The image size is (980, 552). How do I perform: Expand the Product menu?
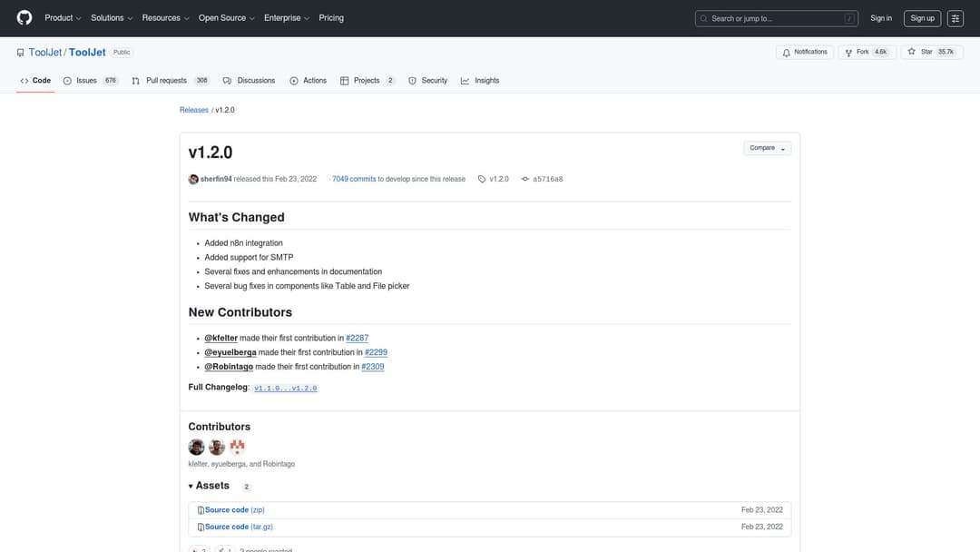click(x=63, y=18)
